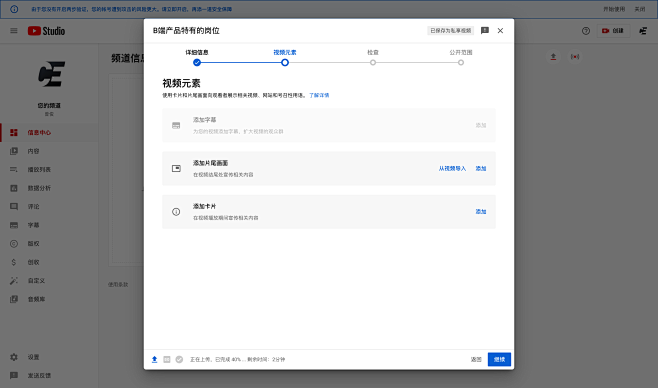The image size is (658, 388).
Task: Open the 数据分析 analytics icon
Action: pyautogui.click(x=14, y=188)
